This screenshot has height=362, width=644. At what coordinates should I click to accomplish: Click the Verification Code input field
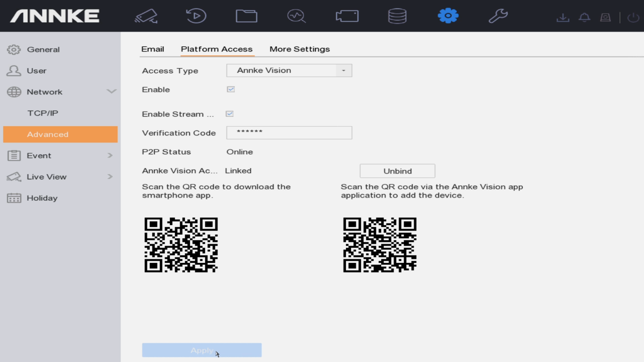coord(289,133)
